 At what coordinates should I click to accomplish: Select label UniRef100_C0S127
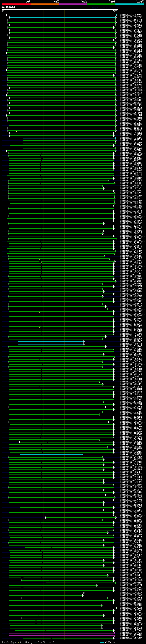tap(131, 593)
